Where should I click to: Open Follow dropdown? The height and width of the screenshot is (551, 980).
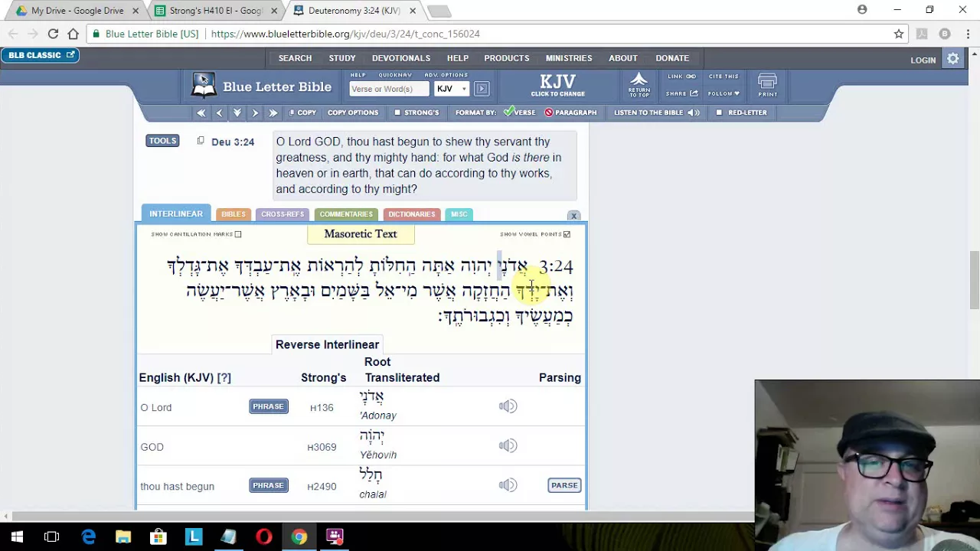724,93
